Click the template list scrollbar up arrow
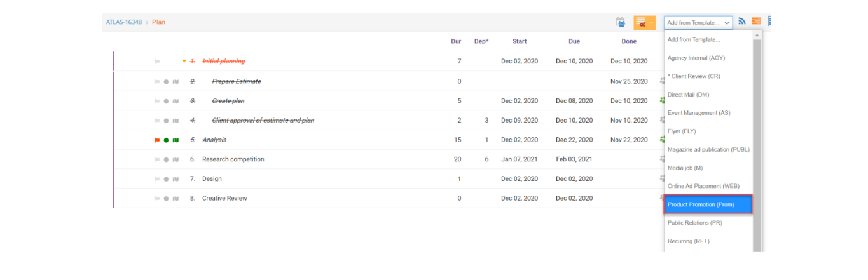The height and width of the screenshot is (280, 868). tap(757, 36)
